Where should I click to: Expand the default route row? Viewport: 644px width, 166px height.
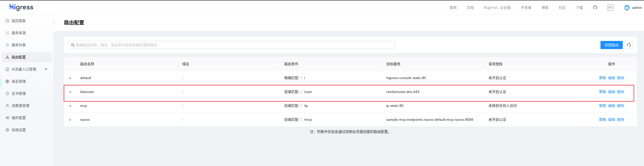[x=70, y=78]
